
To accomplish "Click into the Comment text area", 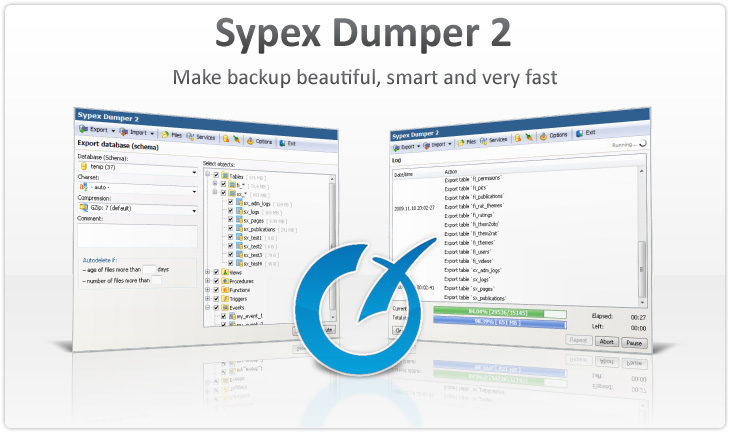I will [137, 236].
